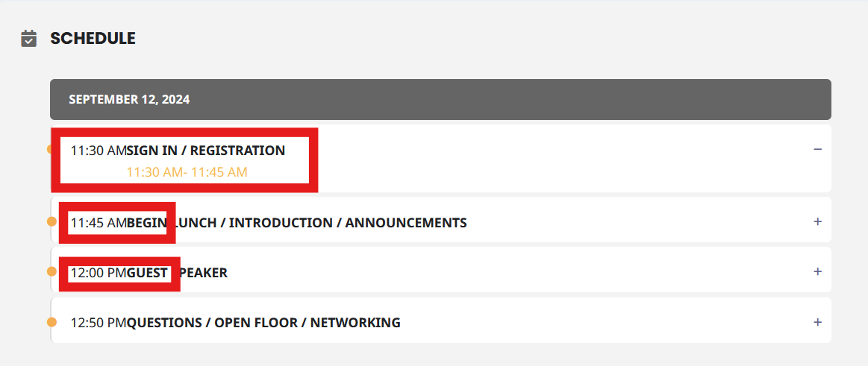Expand Guest Speaker row using plus icon
The height and width of the screenshot is (366, 868).
[x=817, y=271]
